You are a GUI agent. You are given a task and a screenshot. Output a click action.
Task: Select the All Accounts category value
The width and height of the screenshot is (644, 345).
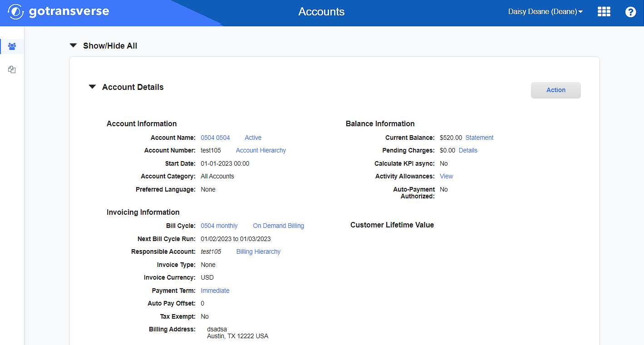[x=217, y=176]
